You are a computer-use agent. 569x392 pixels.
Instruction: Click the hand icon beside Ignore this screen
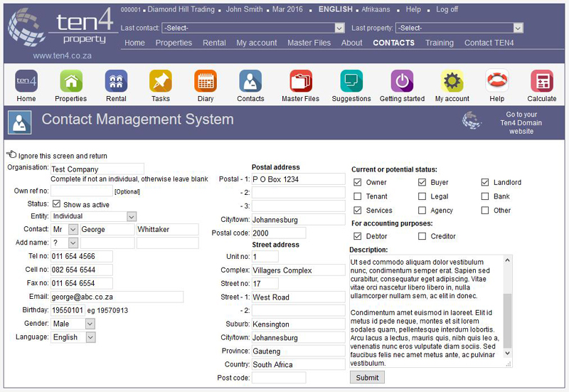pos(11,154)
